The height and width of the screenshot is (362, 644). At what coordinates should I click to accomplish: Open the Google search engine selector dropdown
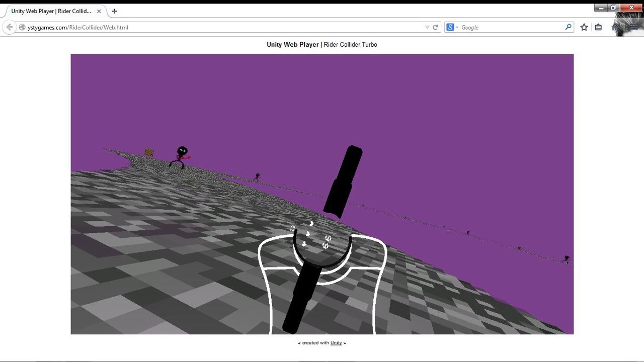tap(452, 27)
